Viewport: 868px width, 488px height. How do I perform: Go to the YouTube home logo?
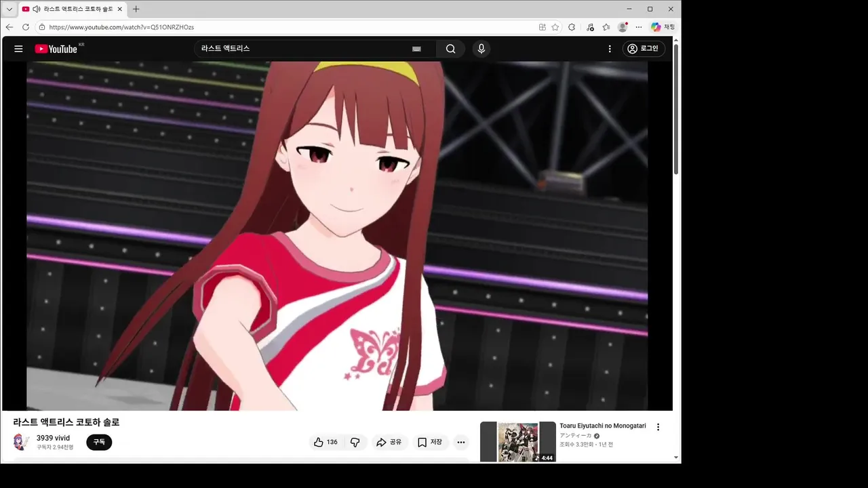(x=56, y=49)
